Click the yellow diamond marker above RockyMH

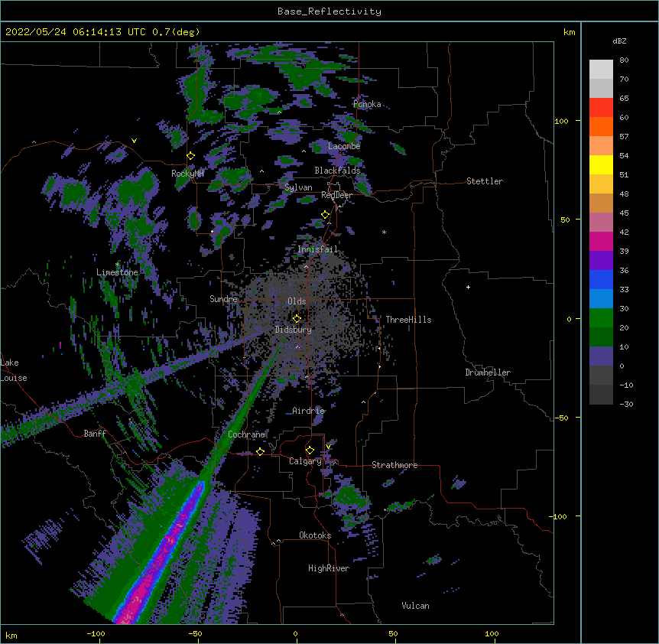[x=191, y=156]
